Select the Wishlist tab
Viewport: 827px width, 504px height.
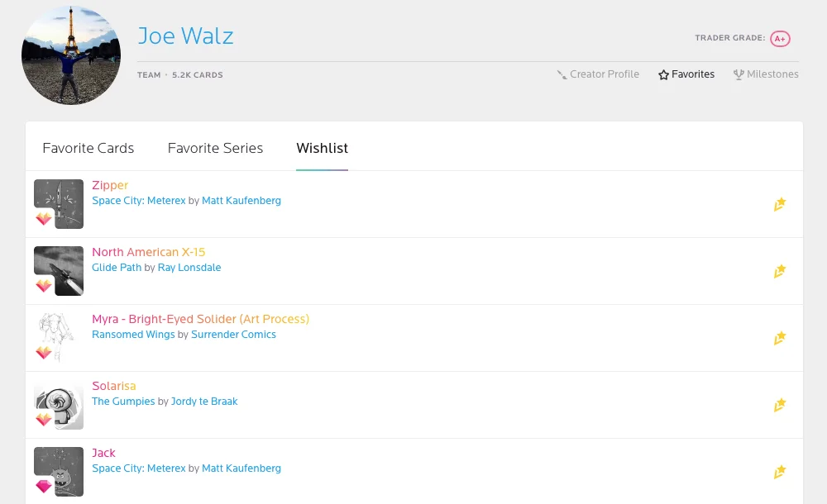(322, 148)
